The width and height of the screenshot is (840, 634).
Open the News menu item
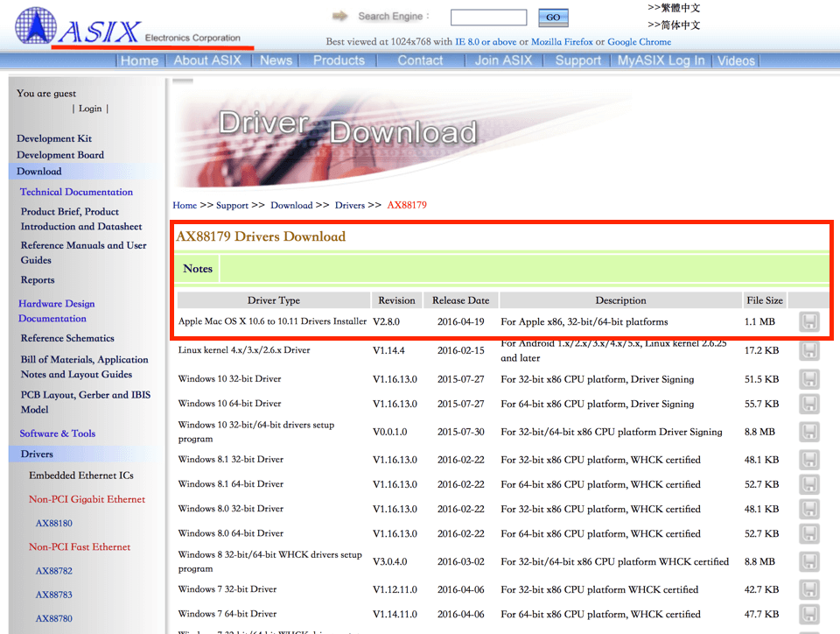tap(276, 60)
